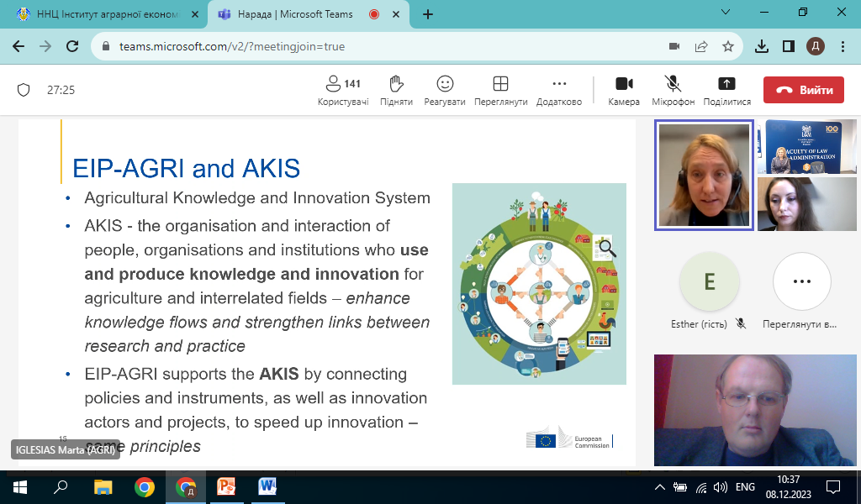861x504 pixels.
Task: Unmute the microphone
Action: pos(673,91)
